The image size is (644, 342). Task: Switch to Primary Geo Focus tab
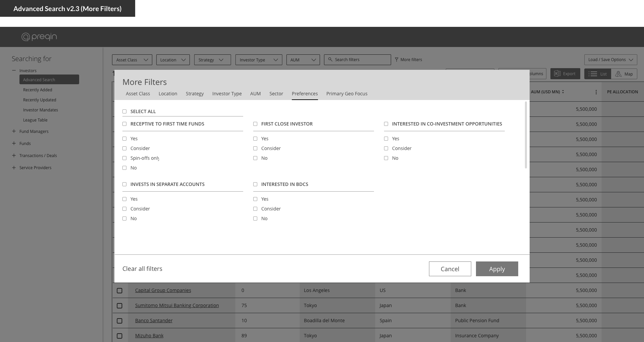[347, 94]
